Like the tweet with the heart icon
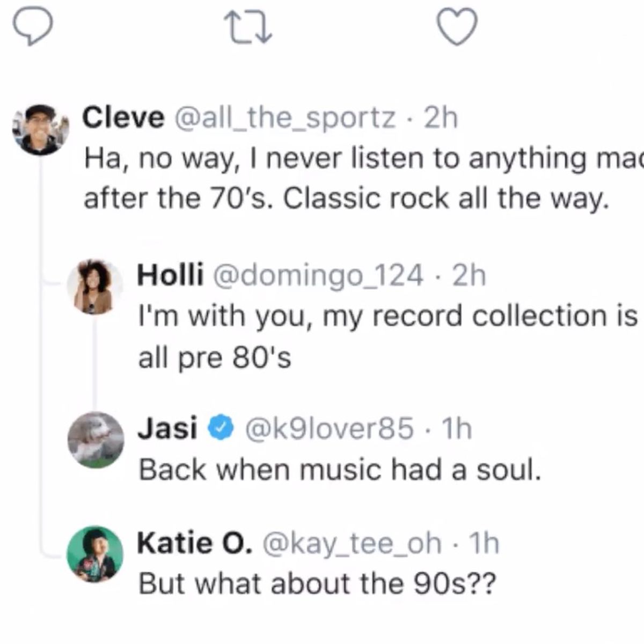The width and height of the screenshot is (644, 644). point(458,26)
